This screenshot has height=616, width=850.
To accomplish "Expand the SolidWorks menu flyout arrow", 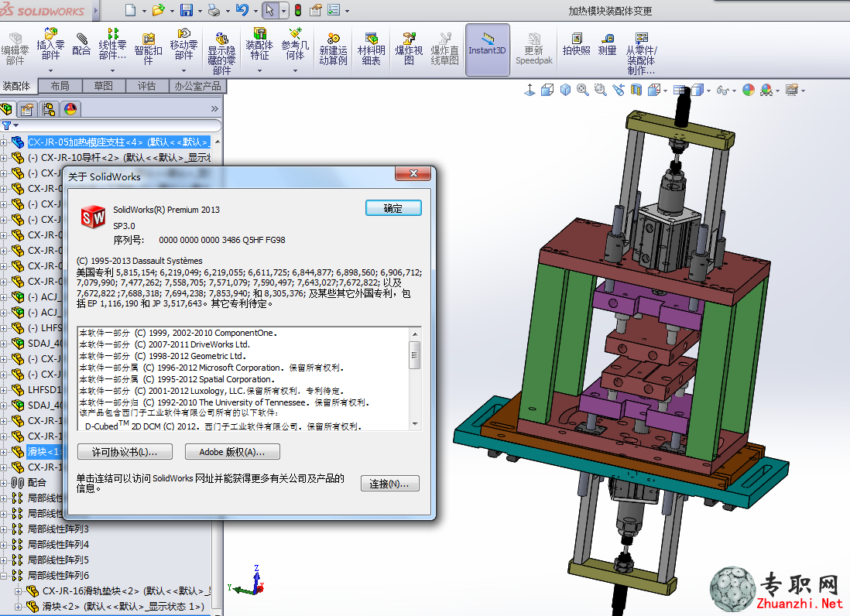I will tap(96, 10).
